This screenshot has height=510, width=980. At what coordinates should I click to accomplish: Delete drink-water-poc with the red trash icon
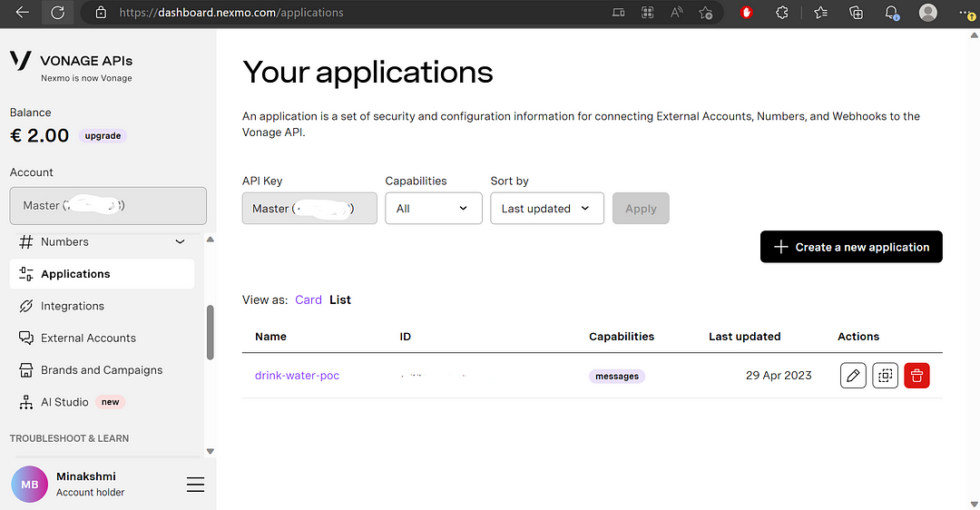(916, 376)
